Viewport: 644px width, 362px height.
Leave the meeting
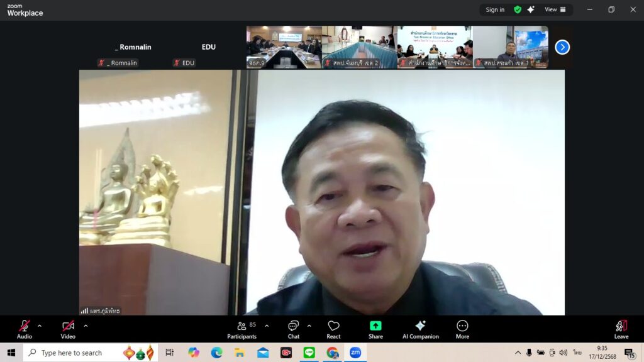(621, 329)
